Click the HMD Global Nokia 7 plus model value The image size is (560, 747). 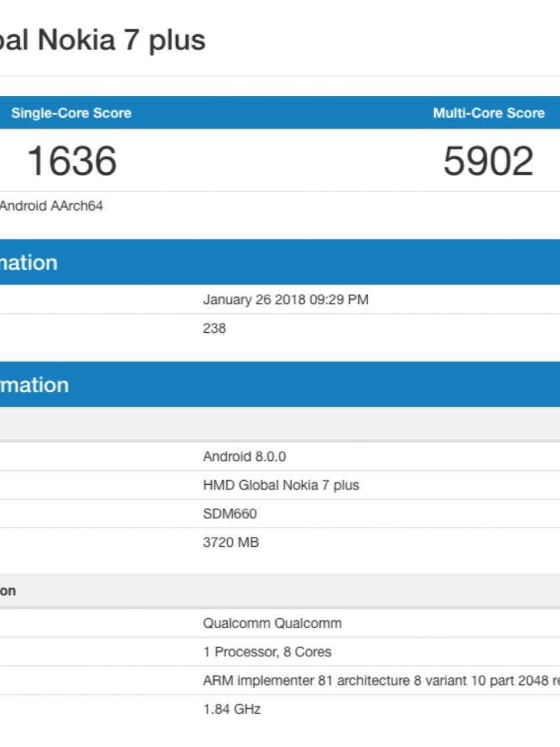(281, 486)
